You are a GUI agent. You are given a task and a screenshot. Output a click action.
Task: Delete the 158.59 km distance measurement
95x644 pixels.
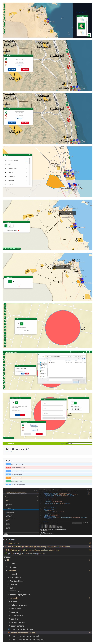click(19, 230)
